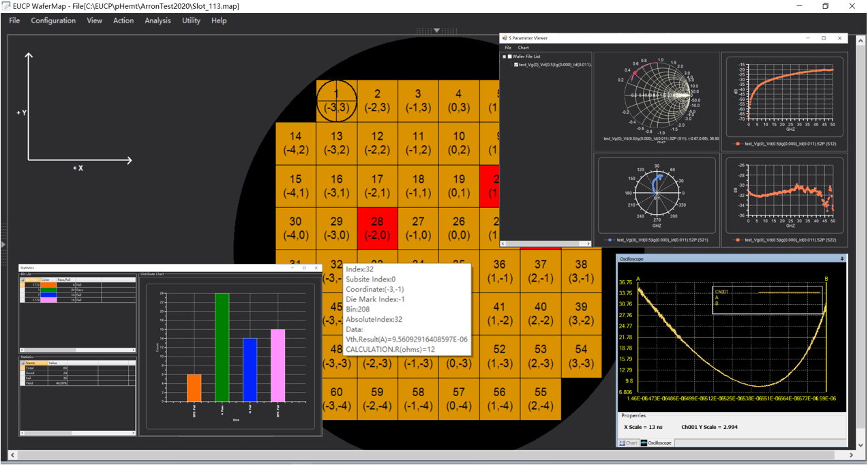The image size is (868, 465).
Task: Select the circled die 1 on wafer map
Action: point(336,100)
